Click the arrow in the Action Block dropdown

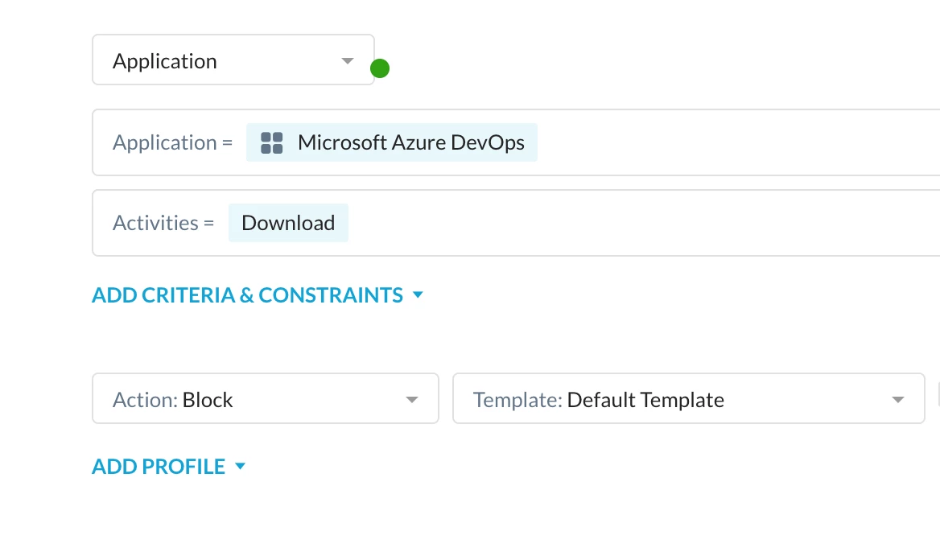[411, 400]
